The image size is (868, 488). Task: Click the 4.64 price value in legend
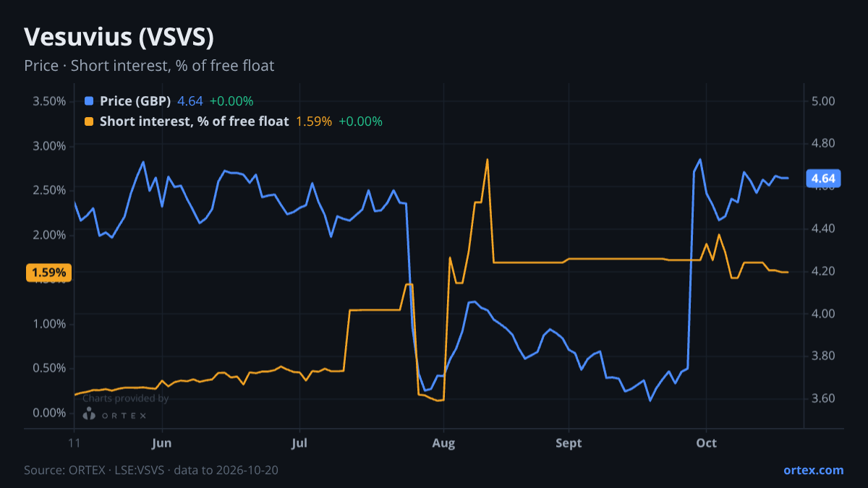[190, 101]
